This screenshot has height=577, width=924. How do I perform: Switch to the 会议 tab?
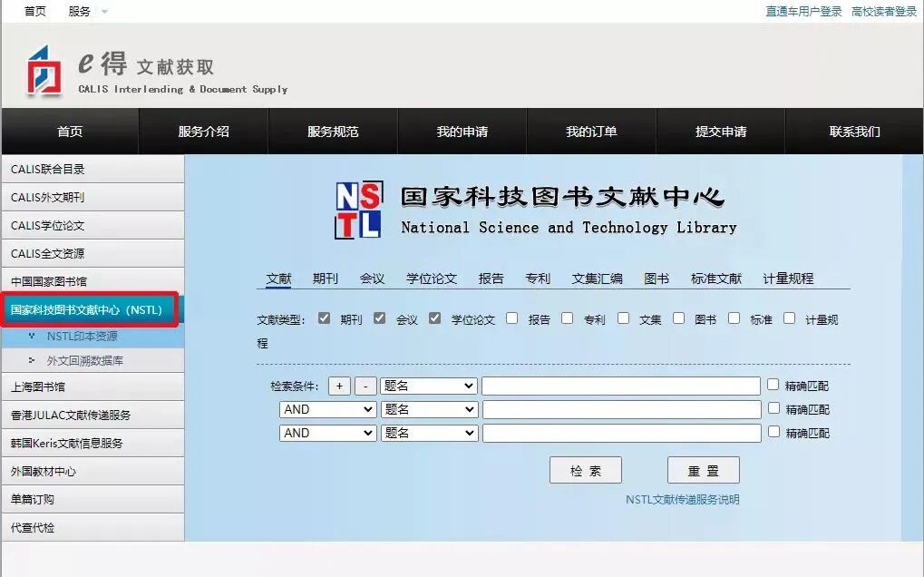[x=372, y=279]
